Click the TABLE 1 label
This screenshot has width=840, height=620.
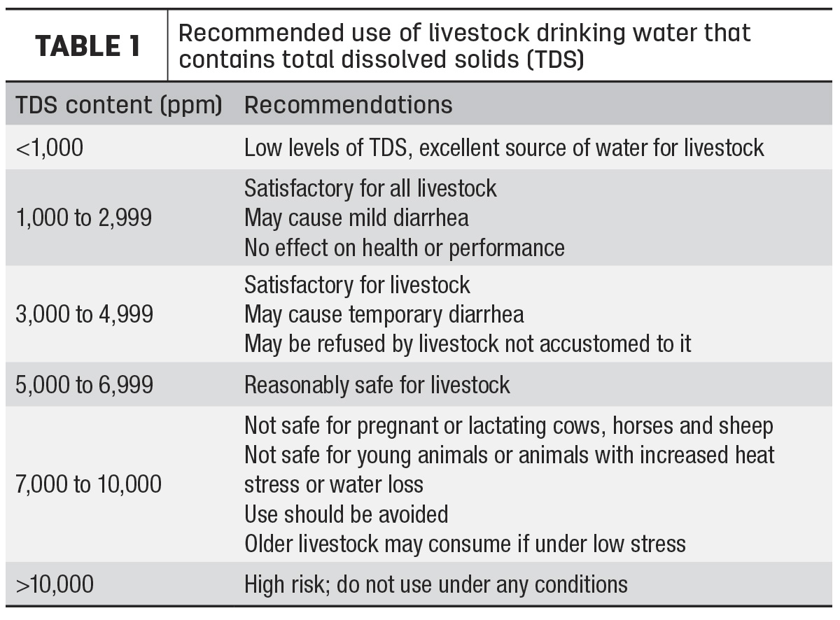click(x=87, y=46)
